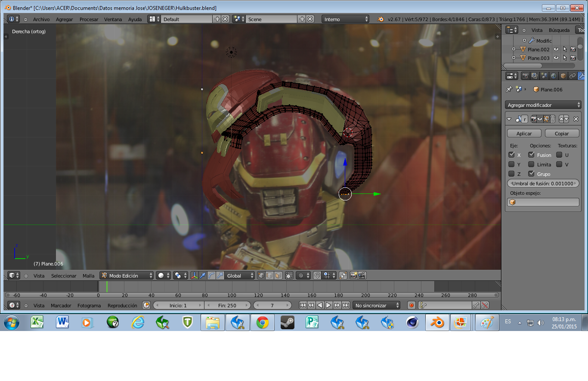Open the Ayuda menu
Screen dimensions: 588x381
[135, 19]
